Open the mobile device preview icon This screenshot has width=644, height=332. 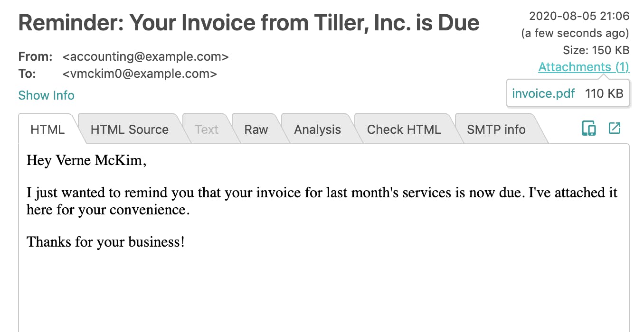pyautogui.click(x=589, y=129)
